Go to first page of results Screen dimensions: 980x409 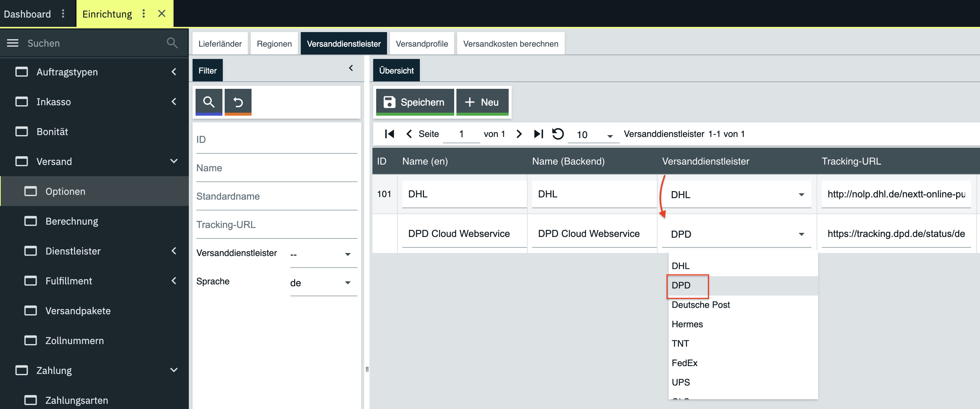pos(389,134)
